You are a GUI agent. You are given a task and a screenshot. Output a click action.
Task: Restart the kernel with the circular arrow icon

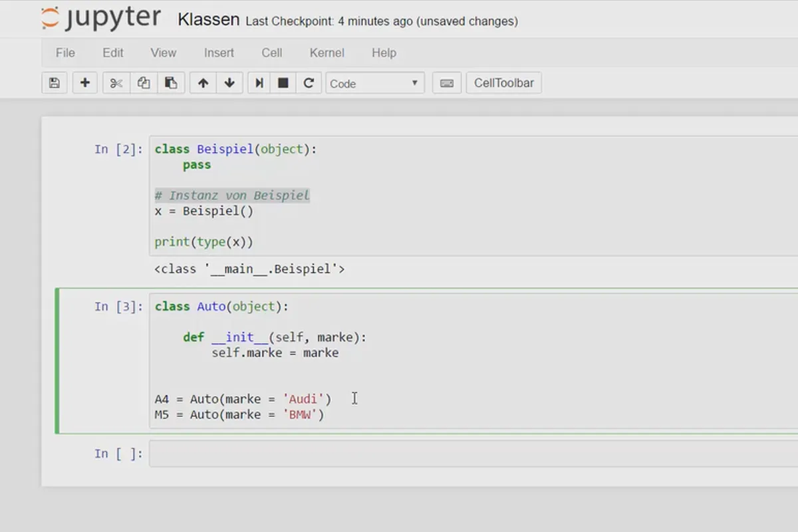point(309,83)
